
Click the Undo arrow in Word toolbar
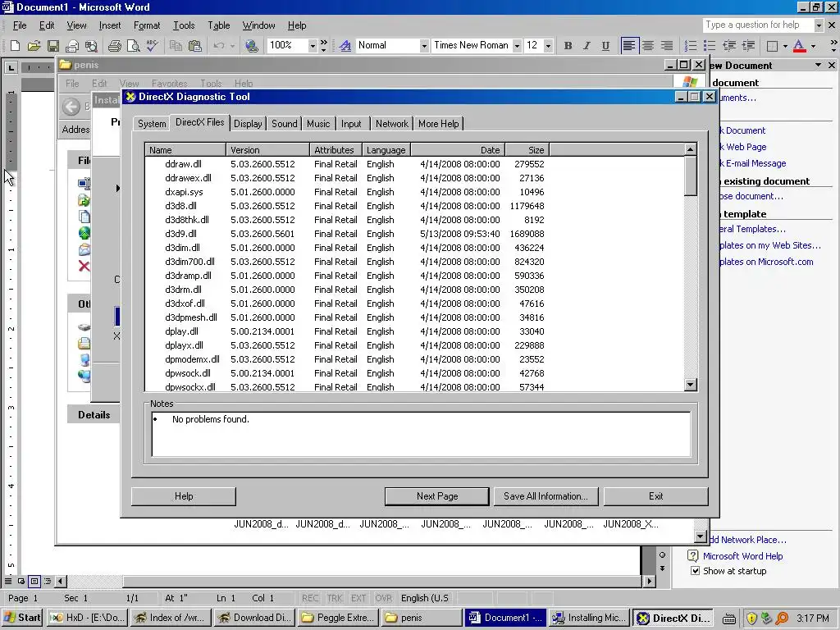coord(218,46)
